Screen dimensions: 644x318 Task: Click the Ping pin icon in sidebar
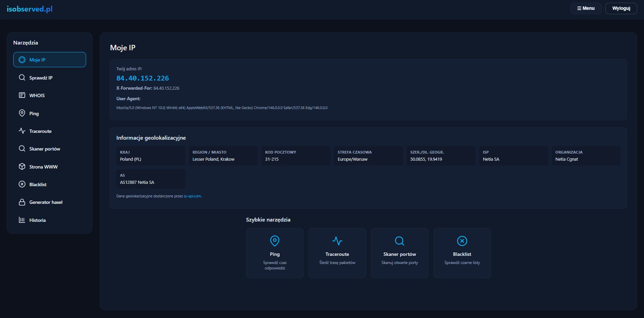click(x=22, y=113)
